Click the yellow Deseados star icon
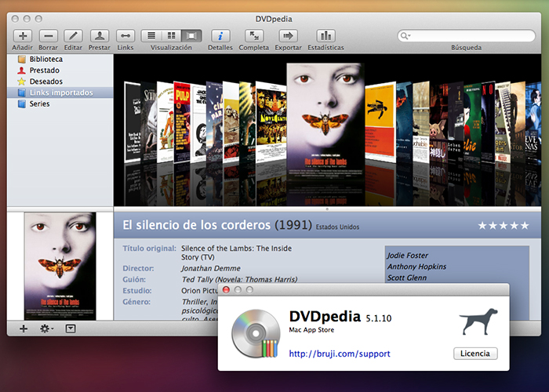Image resolution: width=549 pixels, height=392 pixels. pyautogui.click(x=22, y=82)
